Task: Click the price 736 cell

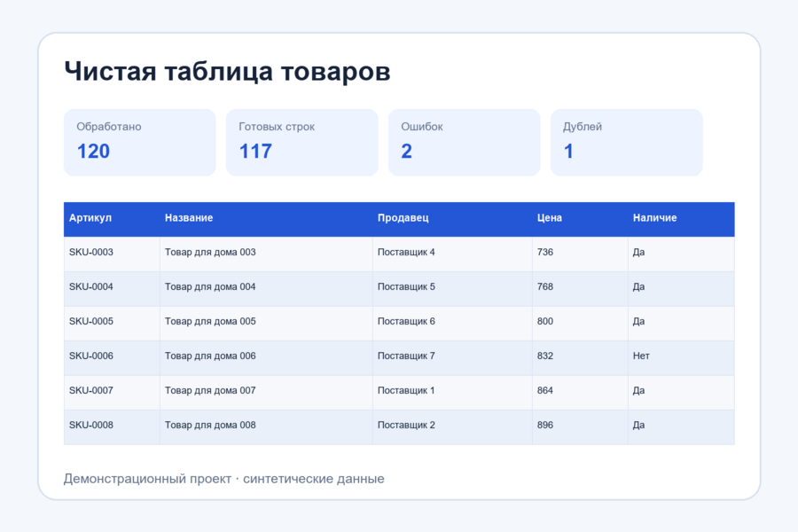Action: (580, 254)
